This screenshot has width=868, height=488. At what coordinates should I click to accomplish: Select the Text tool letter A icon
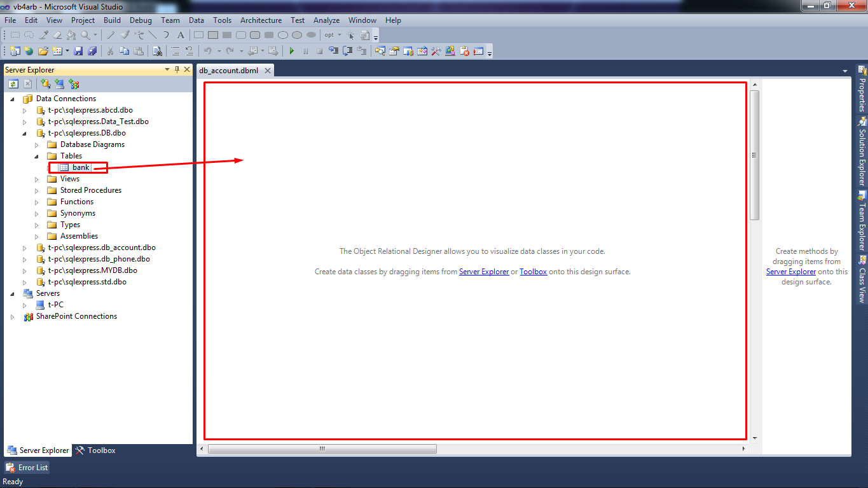(x=181, y=35)
